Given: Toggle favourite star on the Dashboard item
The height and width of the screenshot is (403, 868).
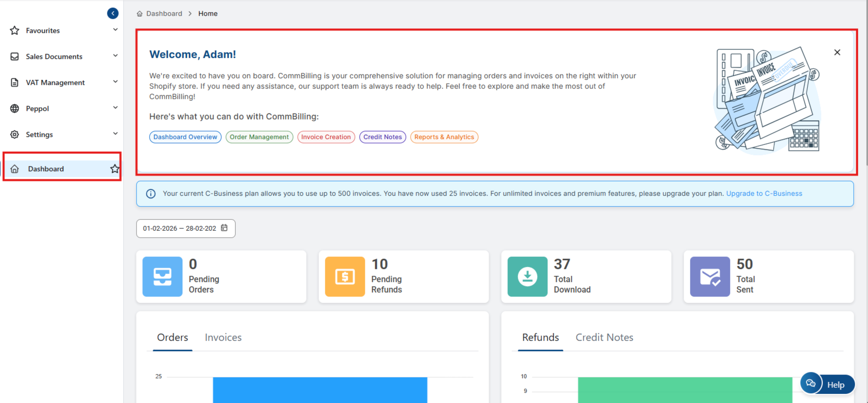Looking at the screenshot, I should [x=115, y=168].
